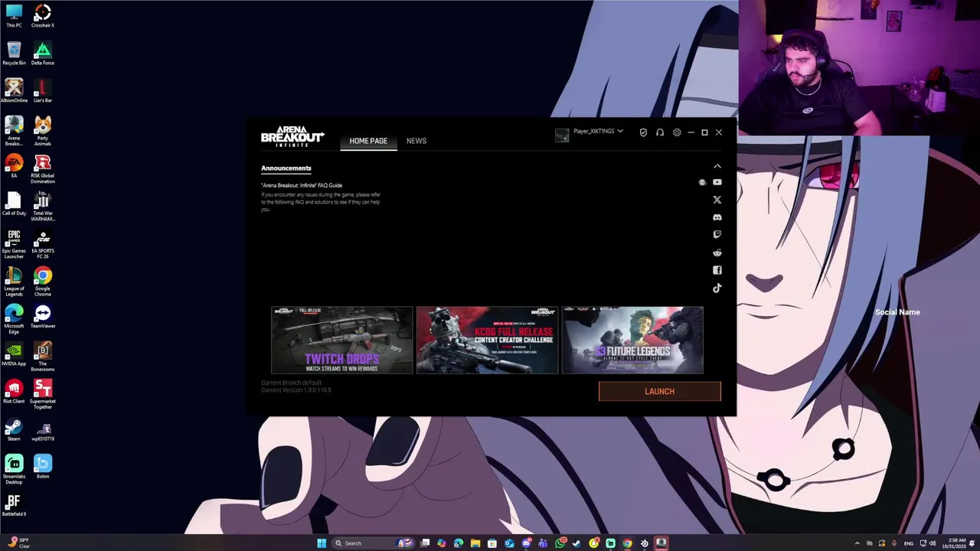This screenshot has height=551, width=980.
Task: Select The Bonerooms desktop icon
Action: tap(43, 357)
